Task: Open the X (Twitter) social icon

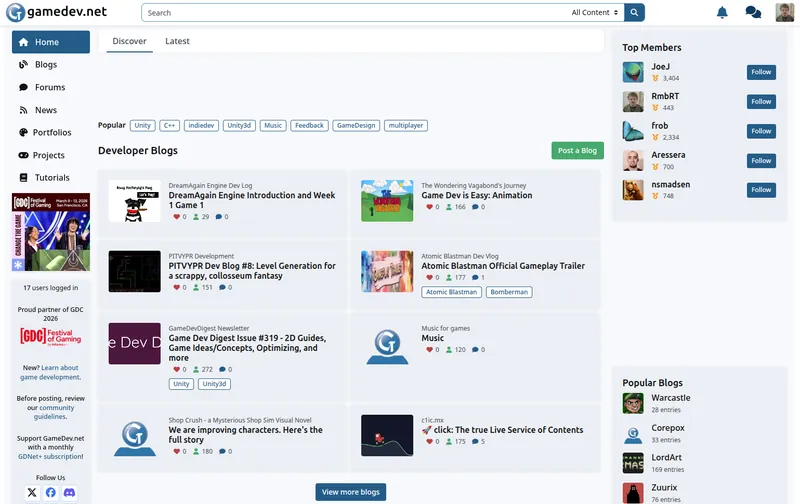Action: [x=32, y=492]
